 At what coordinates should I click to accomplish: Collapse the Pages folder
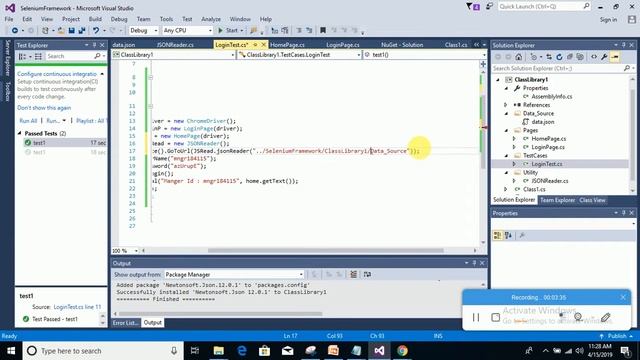tap(506, 130)
